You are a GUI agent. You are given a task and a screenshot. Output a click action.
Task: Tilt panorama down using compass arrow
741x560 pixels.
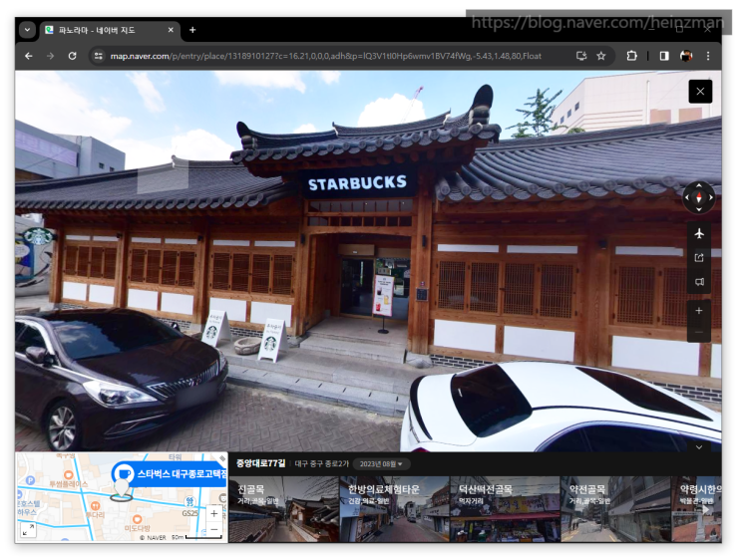tap(699, 209)
